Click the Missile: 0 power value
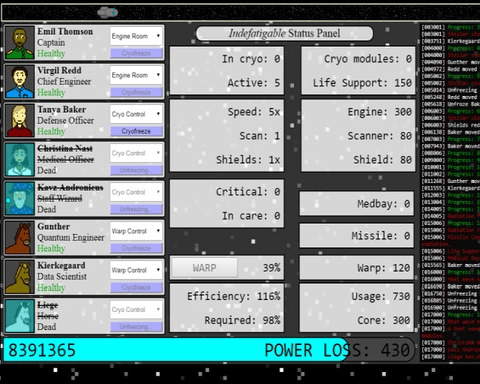This screenshot has height=384, width=480. (x=380, y=236)
